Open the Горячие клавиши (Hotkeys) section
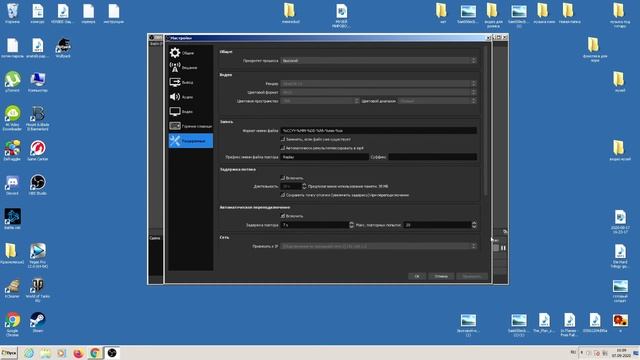Screen dimensions: 640x360 [x=191, y=126]
